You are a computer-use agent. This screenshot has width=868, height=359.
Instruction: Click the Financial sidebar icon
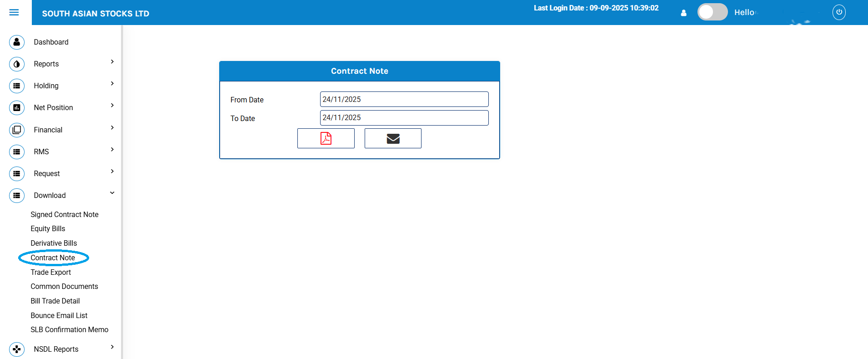(x=17, y=130)
